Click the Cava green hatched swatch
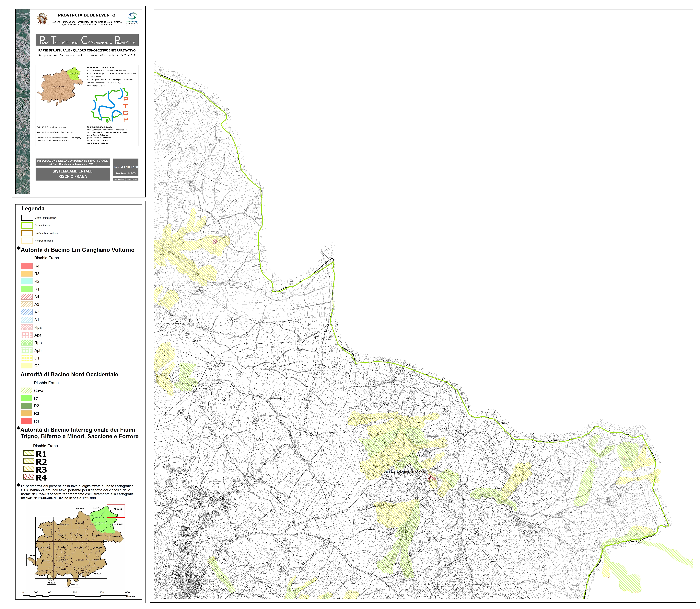This screenshot has height=609, width=700. (x=27, y=391)
